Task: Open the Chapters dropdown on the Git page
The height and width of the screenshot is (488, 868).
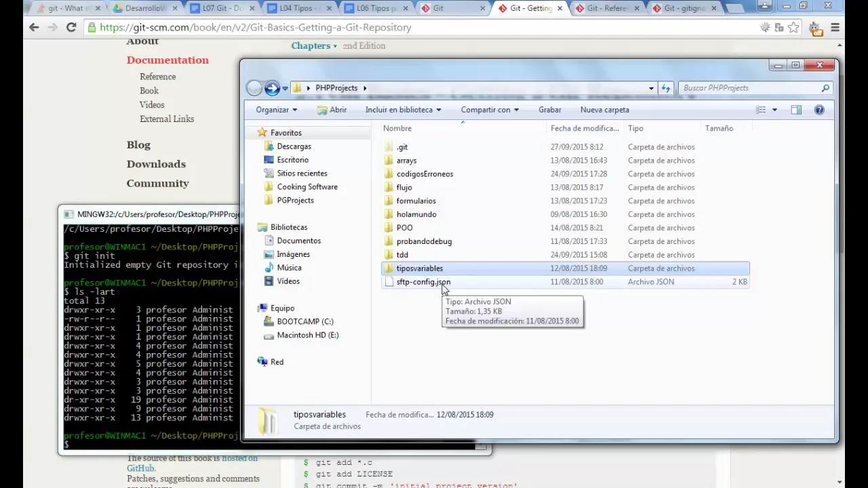Action: tap(314, 46)
